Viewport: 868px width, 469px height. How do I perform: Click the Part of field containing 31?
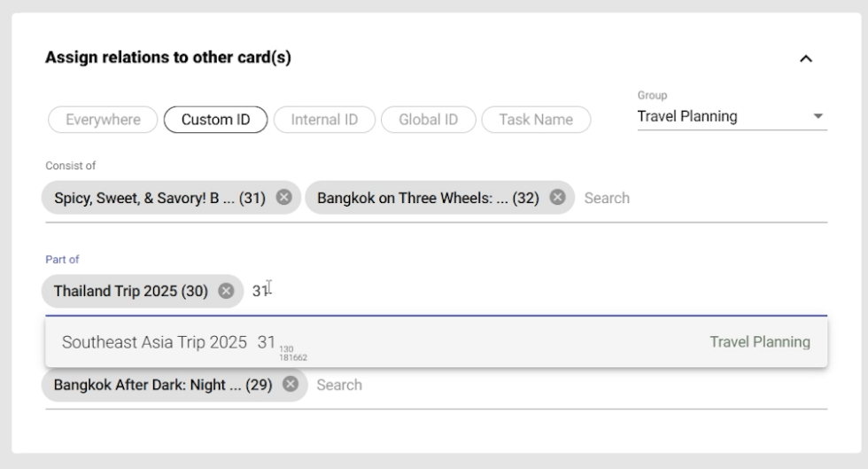tap(531, 291)
